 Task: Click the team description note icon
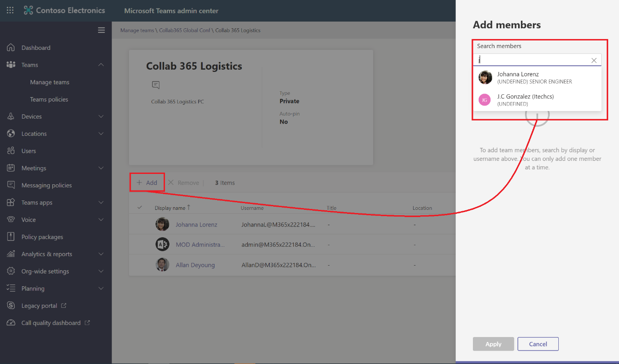click(x=156, y=84)
